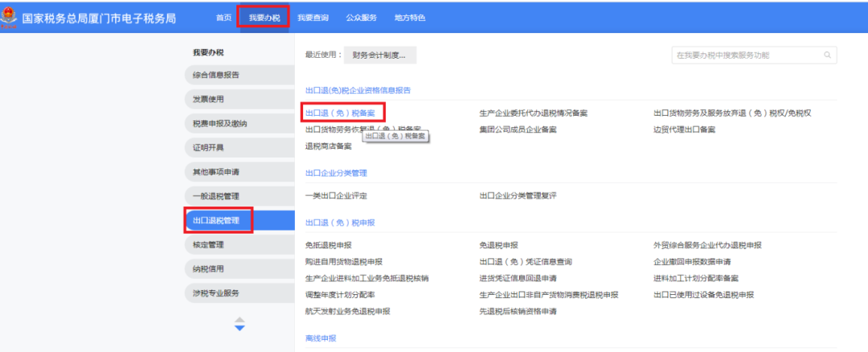This screenshot has height=352, width=868.
Task: Click 离线申报 section heading
Action: (x=321, y=338)
